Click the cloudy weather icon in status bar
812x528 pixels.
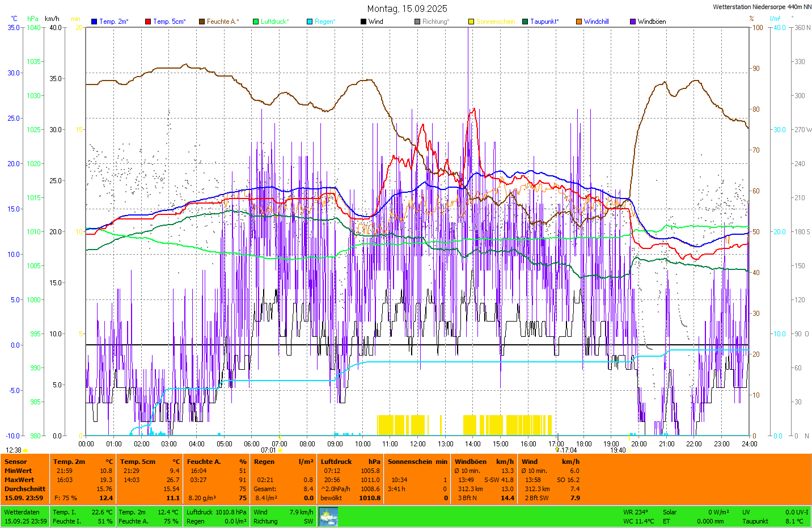[x=328, y=517]
